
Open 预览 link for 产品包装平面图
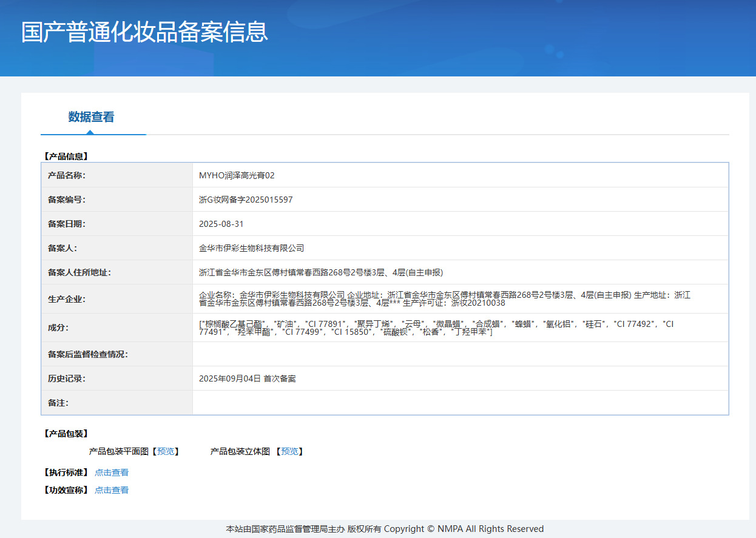(x=165, y=451)
